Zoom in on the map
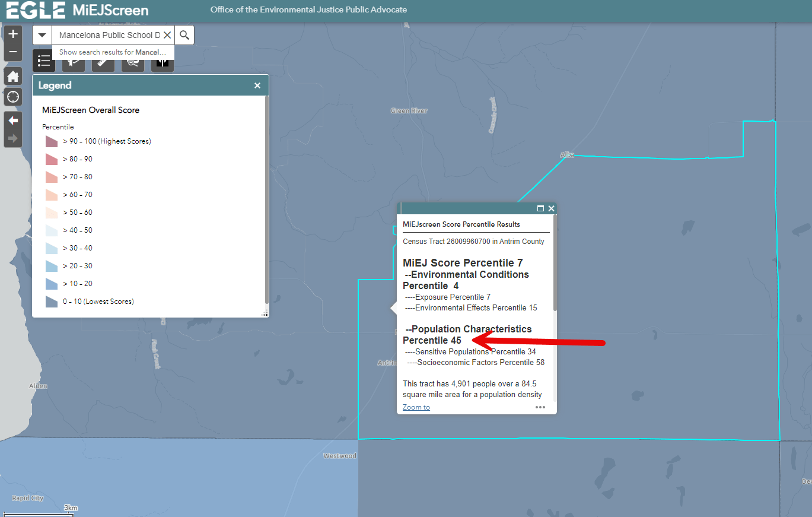The width and height of the screenshot is (812, 517). click(x=13, y=34)
